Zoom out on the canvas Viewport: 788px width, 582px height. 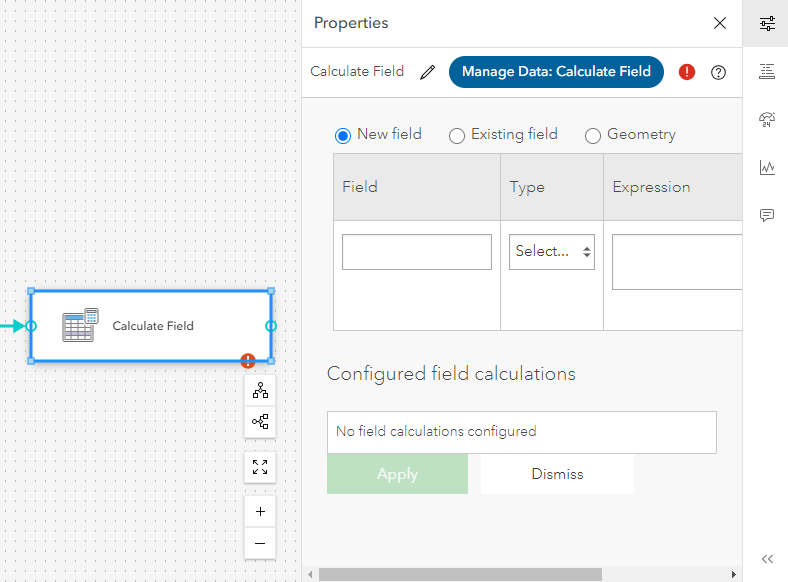[260, 543]
